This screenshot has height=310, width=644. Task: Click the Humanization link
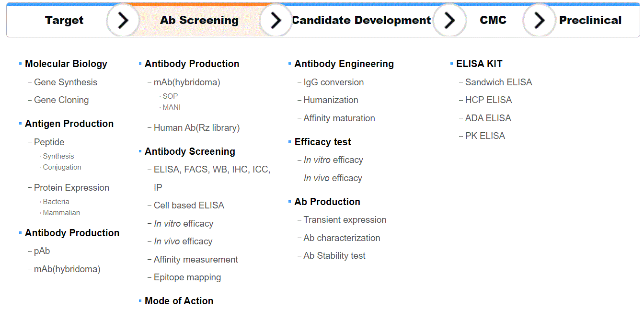click(331, 100)
